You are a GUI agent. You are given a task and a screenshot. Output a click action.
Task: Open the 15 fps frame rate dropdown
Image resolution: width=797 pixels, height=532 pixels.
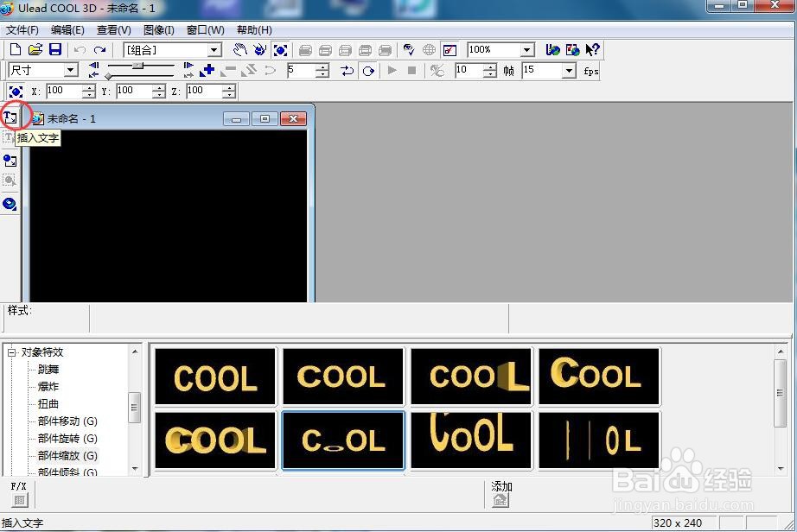(x=570, y=70)
